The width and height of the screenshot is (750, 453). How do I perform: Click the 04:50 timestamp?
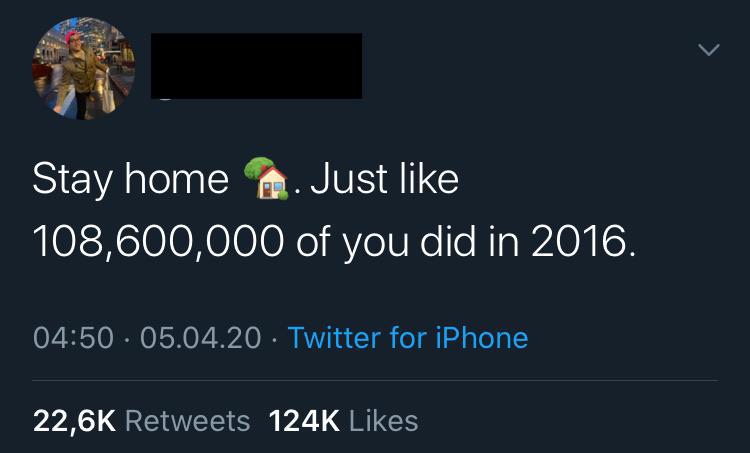click(73, 338)
